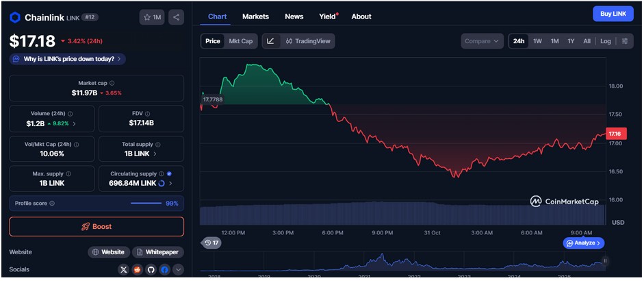644x281 pixels.
Task: Open the Facebook social link
Action: (x=164, y=270)
